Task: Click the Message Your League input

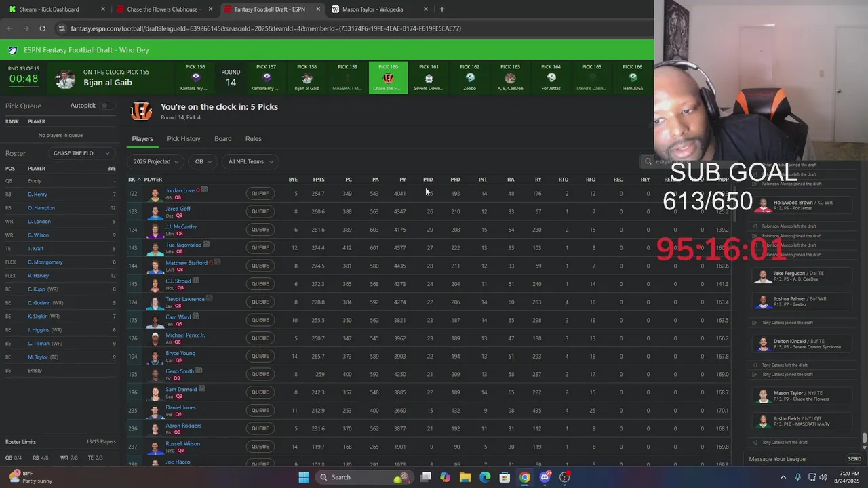Action: (x=793, y=459)
